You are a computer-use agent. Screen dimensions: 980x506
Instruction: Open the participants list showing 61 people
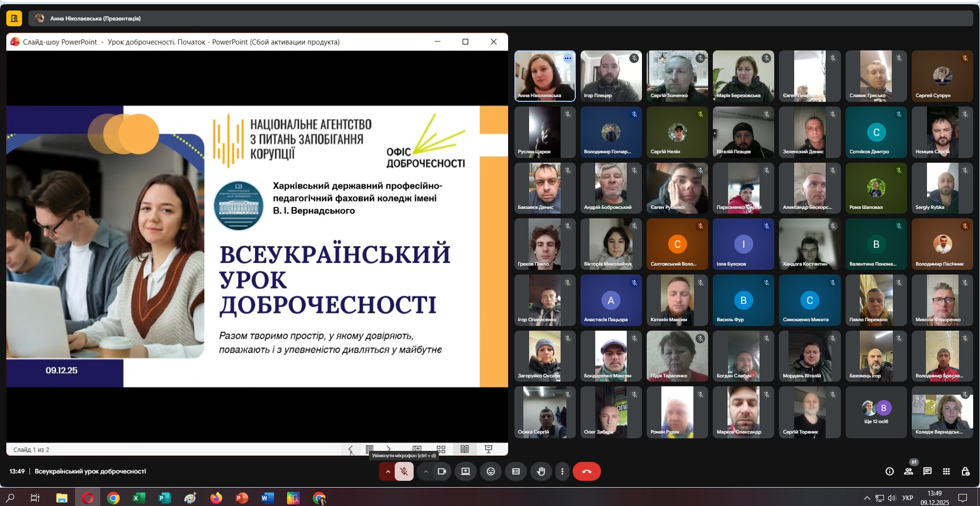point(908,471)
